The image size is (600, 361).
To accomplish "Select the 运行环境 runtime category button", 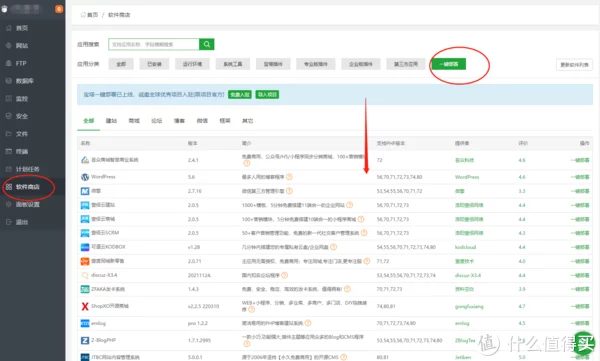I will click(192, 64).
